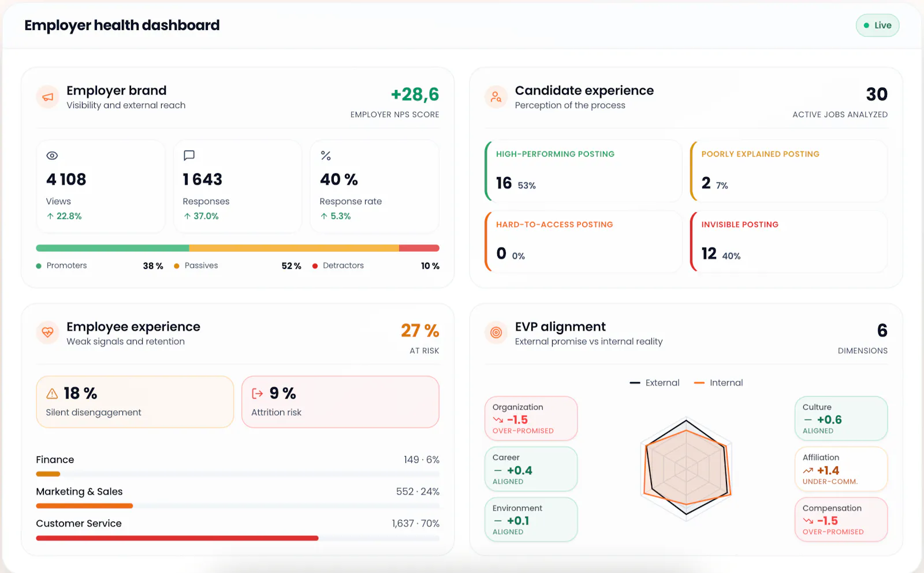Click the up arrow beside 5.3% in Response rate card
The width and height of the screenshot is (924, 573).
point(324,216)
